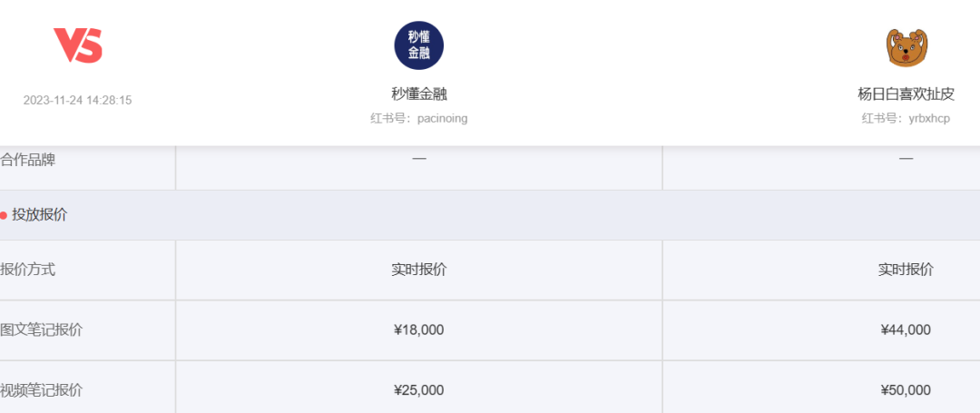Viewport: 980px width, 413px height.
Task: Click the 投放报价 section header
Action: click(39, 215)
